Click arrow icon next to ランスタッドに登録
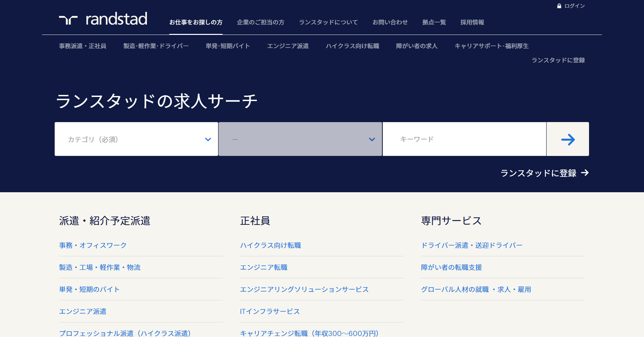The height and width of the screenshot is (337, 644). pyautogui.click(x=585, y=173)
